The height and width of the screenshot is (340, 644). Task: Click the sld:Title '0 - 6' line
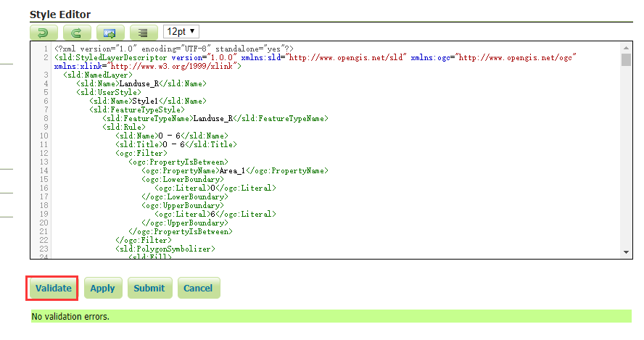coord(176,144)
